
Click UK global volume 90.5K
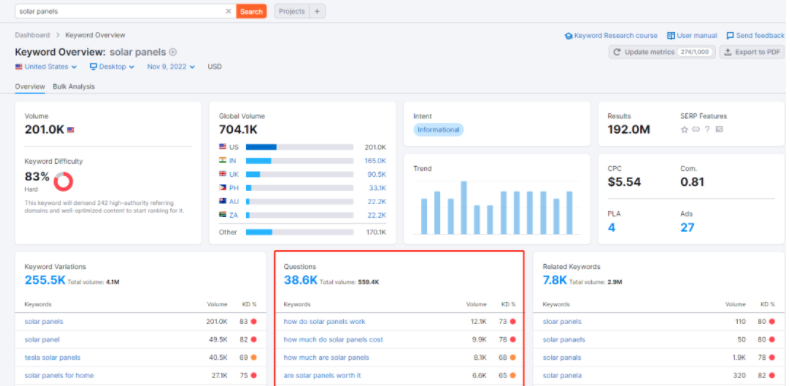[377, 174]
